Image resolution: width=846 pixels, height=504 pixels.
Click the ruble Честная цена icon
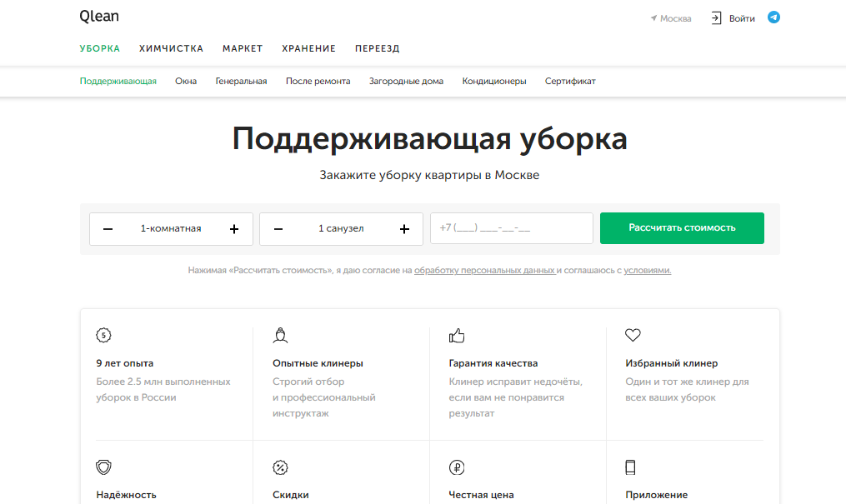click(x=456, y=467)
